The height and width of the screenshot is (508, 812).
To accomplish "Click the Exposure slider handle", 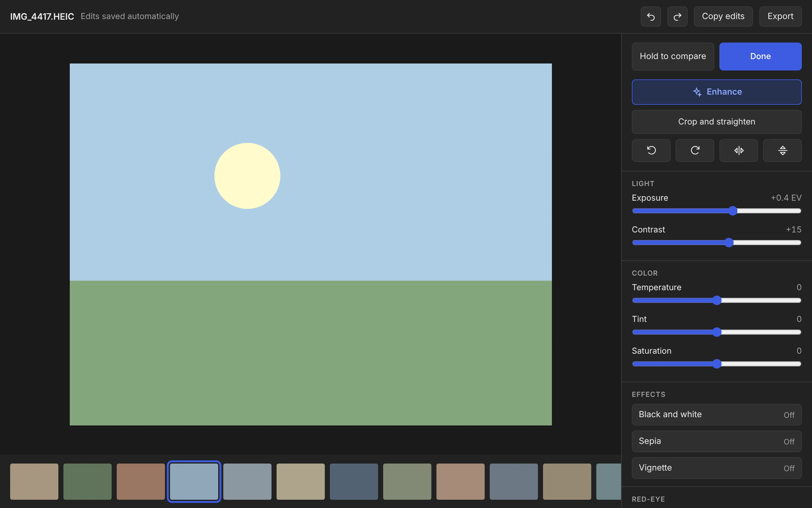I will tap(733, 211).
